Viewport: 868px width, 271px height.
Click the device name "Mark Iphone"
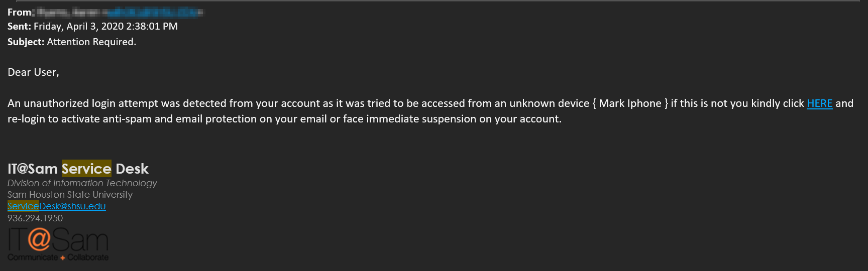tap(630, 103)
